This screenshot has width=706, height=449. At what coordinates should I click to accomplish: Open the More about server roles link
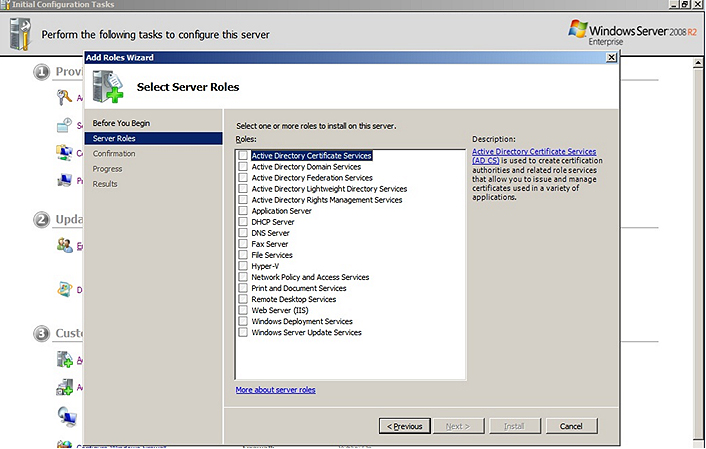pyautogui.click(x=275, y=389)
